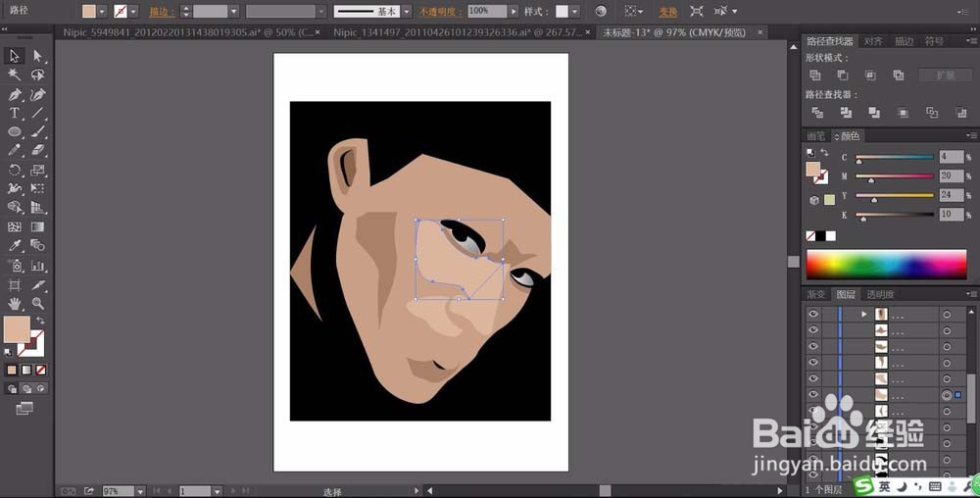This screenshot has height=498, width=980.
Task: Open opacity 100% slider arrow
Action: [514, 11]
